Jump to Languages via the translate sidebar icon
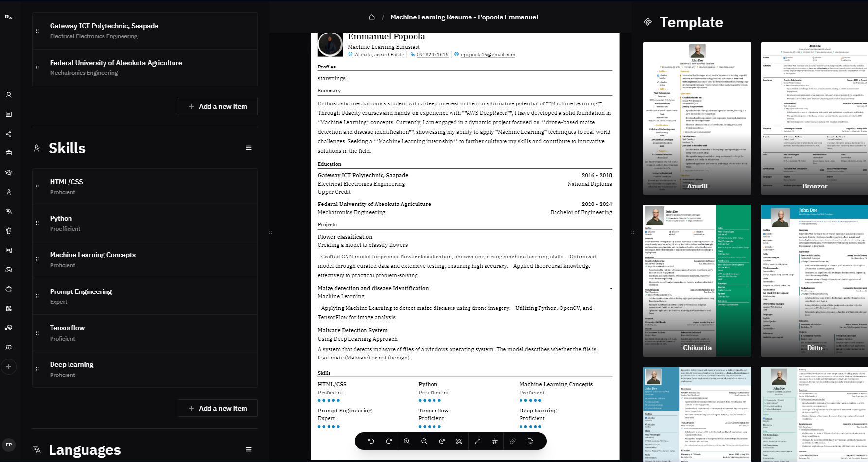The height and width of the screenshot is (462, 868). pos(9,211)
